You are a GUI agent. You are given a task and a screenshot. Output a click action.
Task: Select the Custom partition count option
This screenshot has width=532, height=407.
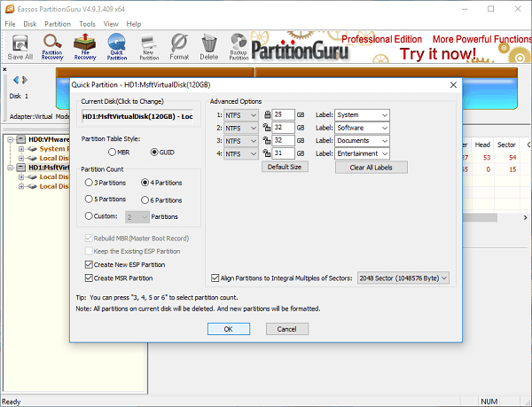pos(89,215)
